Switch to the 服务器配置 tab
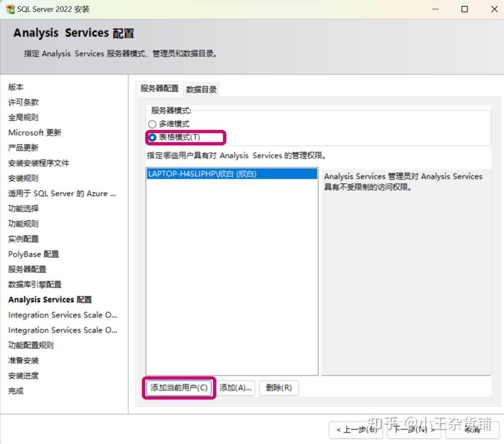504x444 pixels. tap(159, 88)
